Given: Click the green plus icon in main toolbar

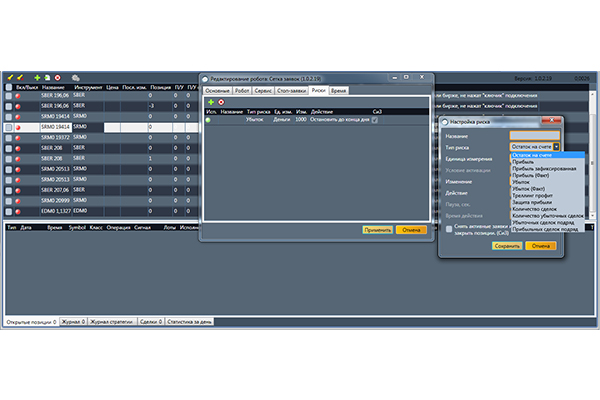Looking at the screenshot, I should click(37, 77).
